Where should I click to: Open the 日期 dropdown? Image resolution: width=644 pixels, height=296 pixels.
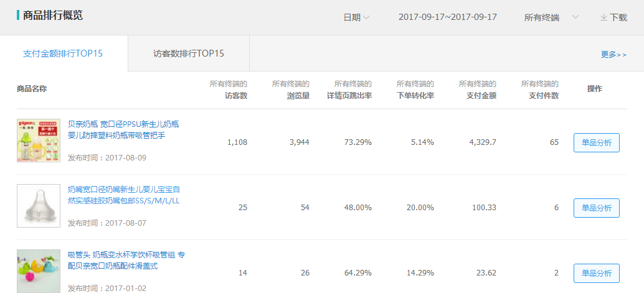[356, 17]
